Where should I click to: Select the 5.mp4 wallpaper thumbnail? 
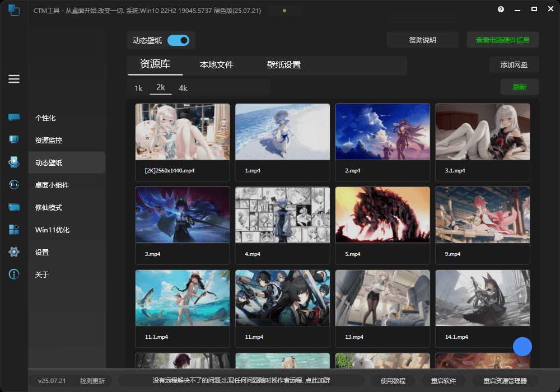click(382, 215)
